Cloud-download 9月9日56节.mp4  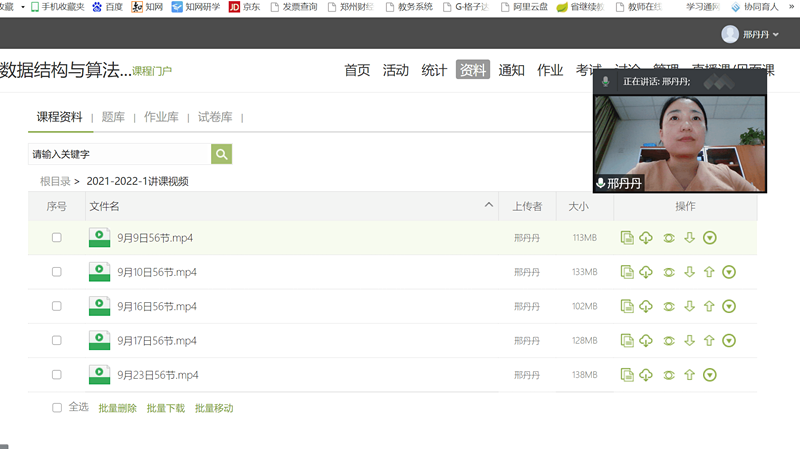pos(646,238)
